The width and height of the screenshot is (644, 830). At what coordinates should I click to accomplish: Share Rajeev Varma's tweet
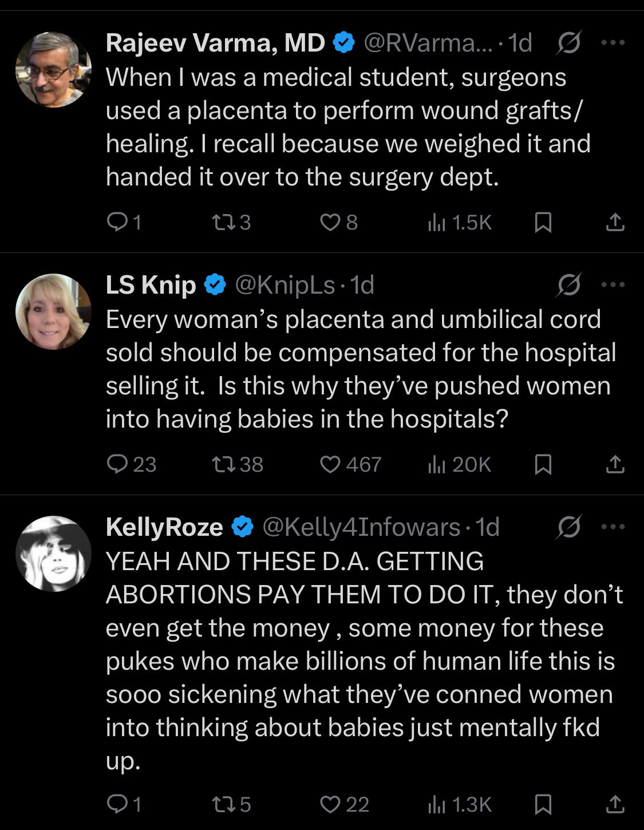[x=615, y=222]
